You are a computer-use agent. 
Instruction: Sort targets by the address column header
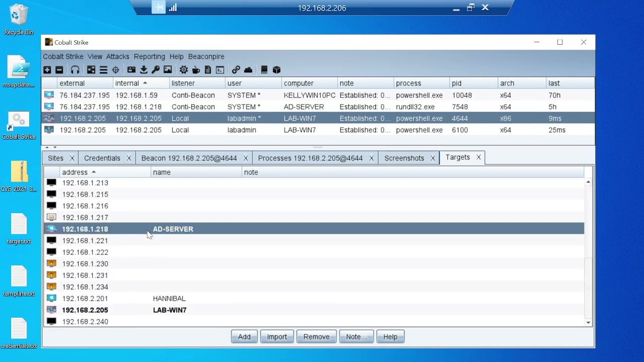[x=105, y=172]
